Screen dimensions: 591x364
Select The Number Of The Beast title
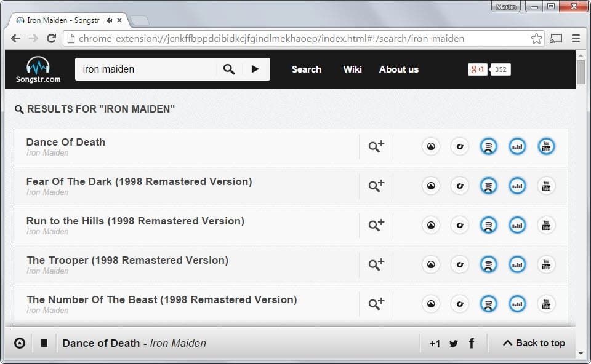pos(162,299)
